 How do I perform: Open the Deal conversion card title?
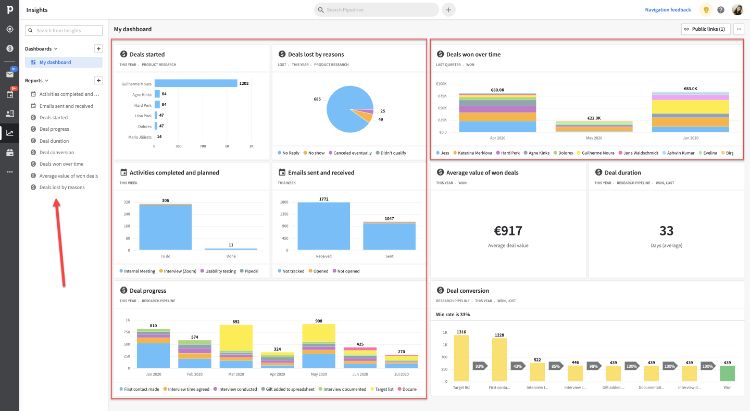point(467,291)
